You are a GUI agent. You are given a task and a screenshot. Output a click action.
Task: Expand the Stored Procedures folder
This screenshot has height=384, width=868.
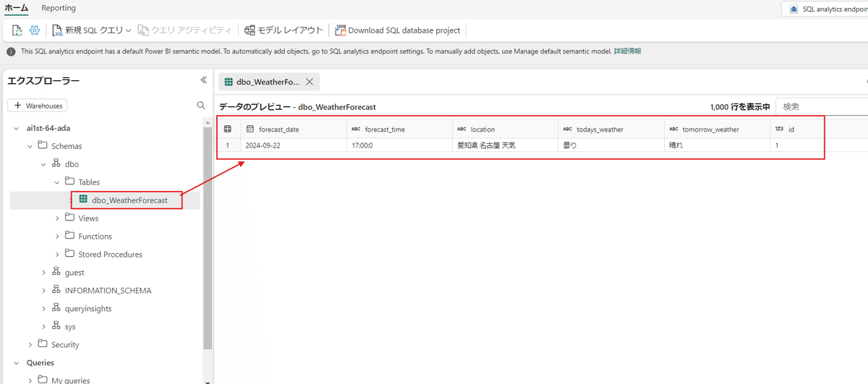(x=57, y=255)
